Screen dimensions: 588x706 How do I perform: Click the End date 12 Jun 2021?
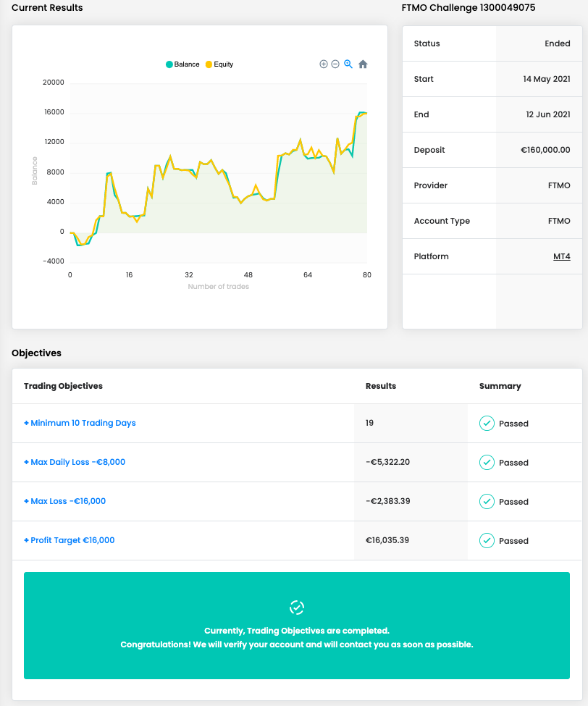548,114
